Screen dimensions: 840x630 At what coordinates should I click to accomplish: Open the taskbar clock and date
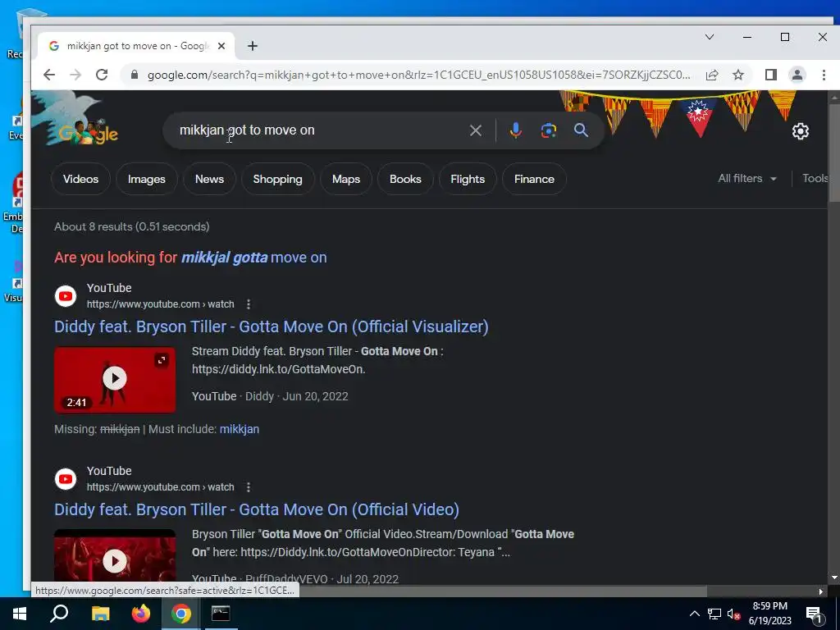tap(769, 614)
